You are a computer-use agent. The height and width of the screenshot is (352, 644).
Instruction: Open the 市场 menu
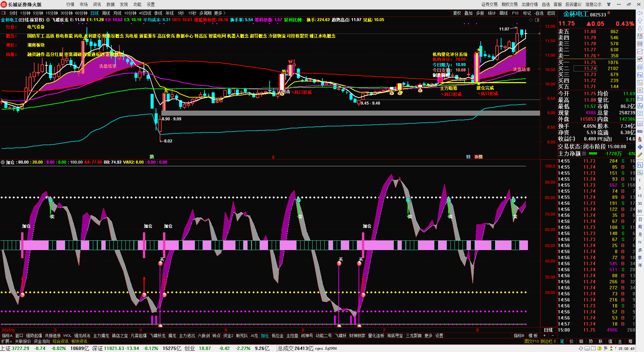tap(84, 4)
